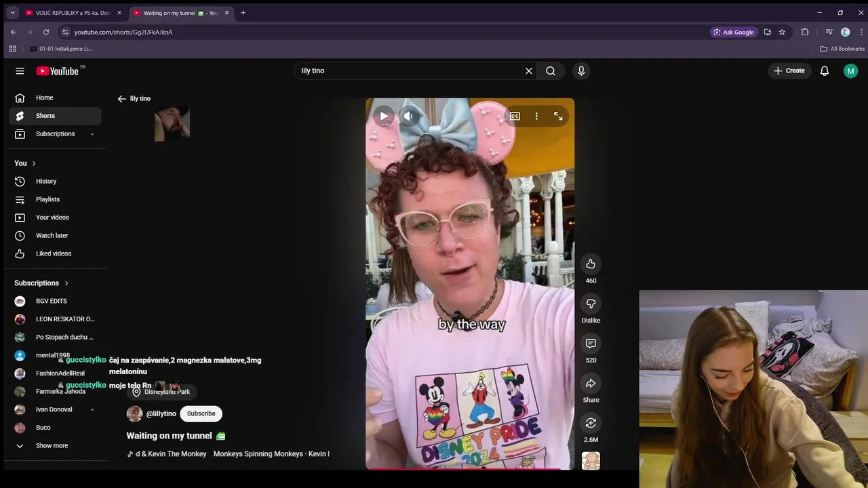The width and height of the screenshot is (868, 488).
Task: Go back in the browser
Action: tap(14, 32)
